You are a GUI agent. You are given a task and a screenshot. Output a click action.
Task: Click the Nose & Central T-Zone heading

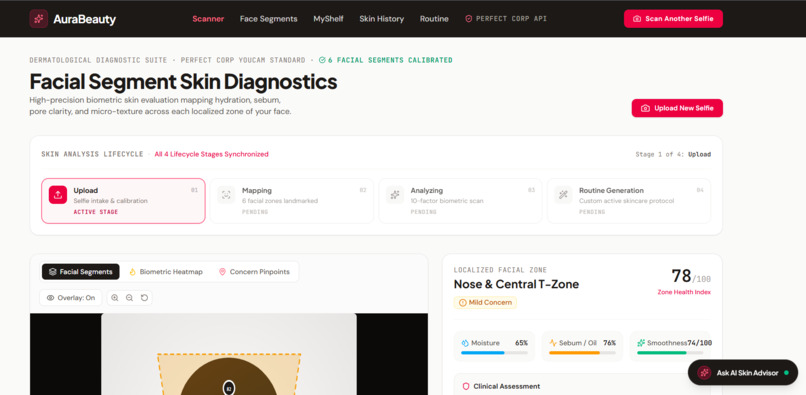click(516, 284)
